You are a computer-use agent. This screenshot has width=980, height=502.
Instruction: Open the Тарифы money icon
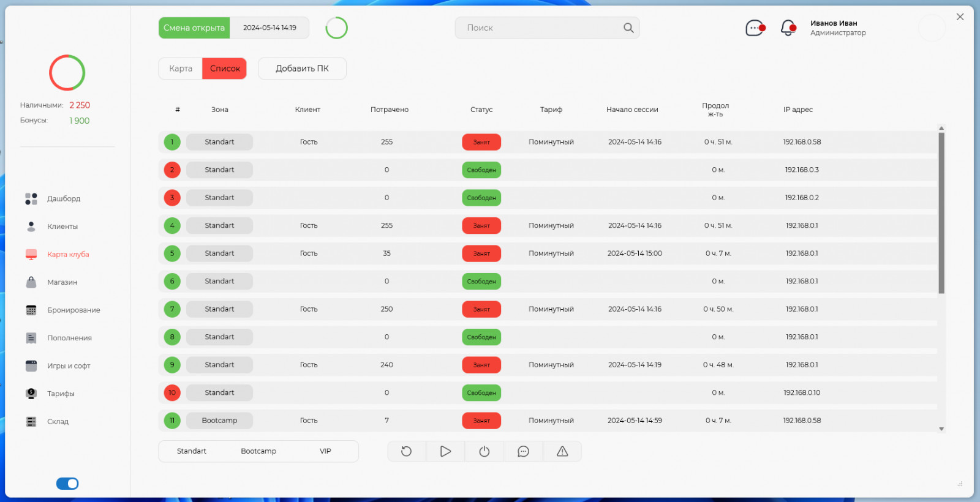click(x=31, y=394)
